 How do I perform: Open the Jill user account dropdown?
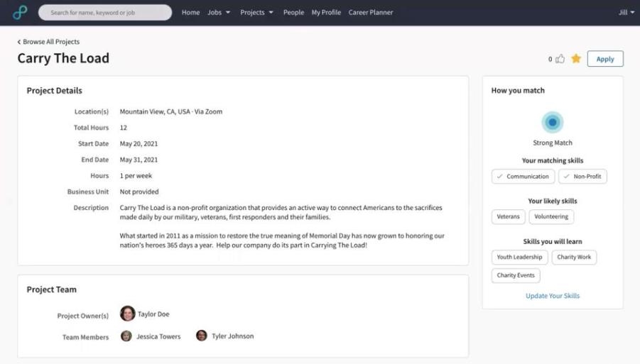tap(626, 13)
